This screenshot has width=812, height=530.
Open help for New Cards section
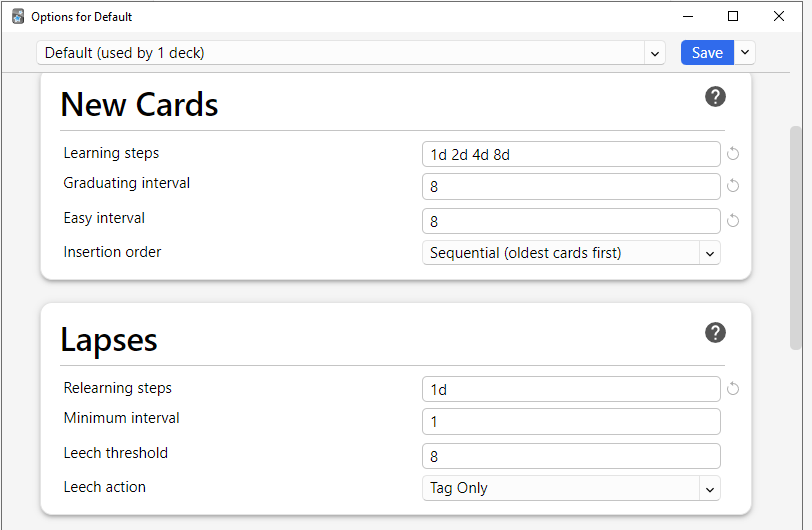(715, 97)
